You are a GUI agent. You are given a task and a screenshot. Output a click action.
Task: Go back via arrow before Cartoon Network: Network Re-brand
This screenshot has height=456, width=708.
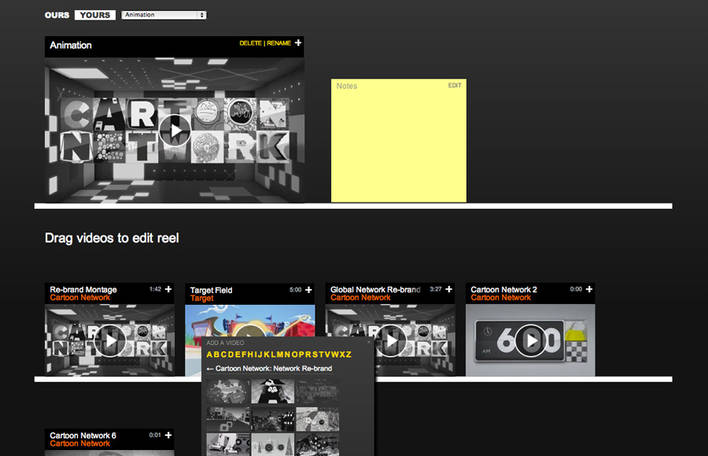pyautogui.click(x=210, y=369)
